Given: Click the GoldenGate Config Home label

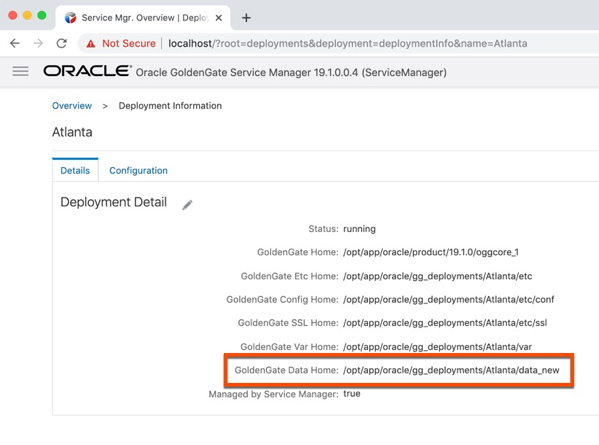Looking at the screenshot, I should pyautogui.click(x=282, y=299).
